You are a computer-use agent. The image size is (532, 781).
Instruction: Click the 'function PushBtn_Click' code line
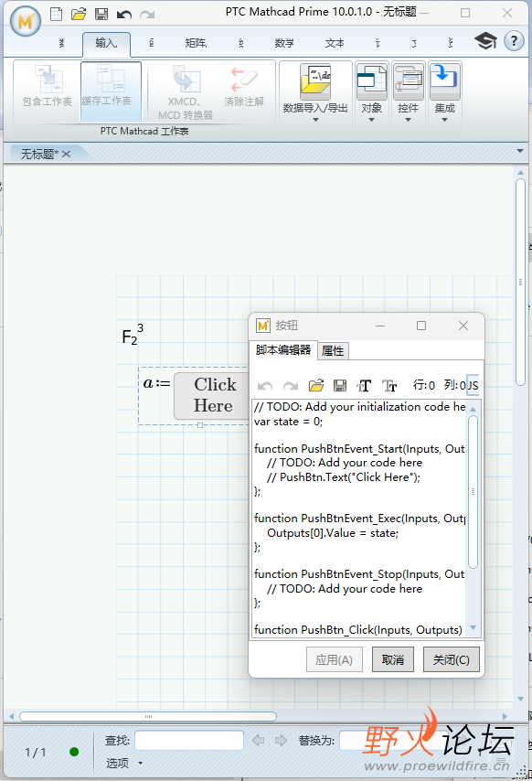point(357,629)
